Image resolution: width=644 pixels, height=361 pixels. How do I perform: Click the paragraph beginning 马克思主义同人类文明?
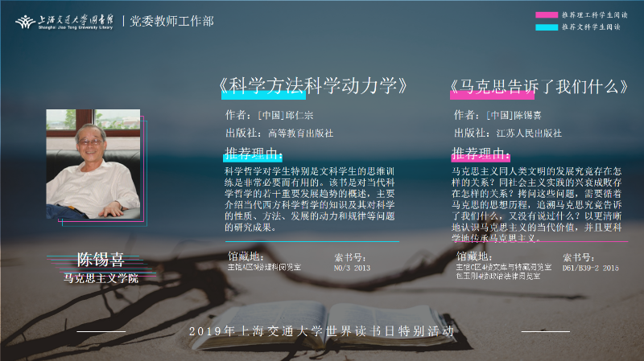click(x=537, y=204)
